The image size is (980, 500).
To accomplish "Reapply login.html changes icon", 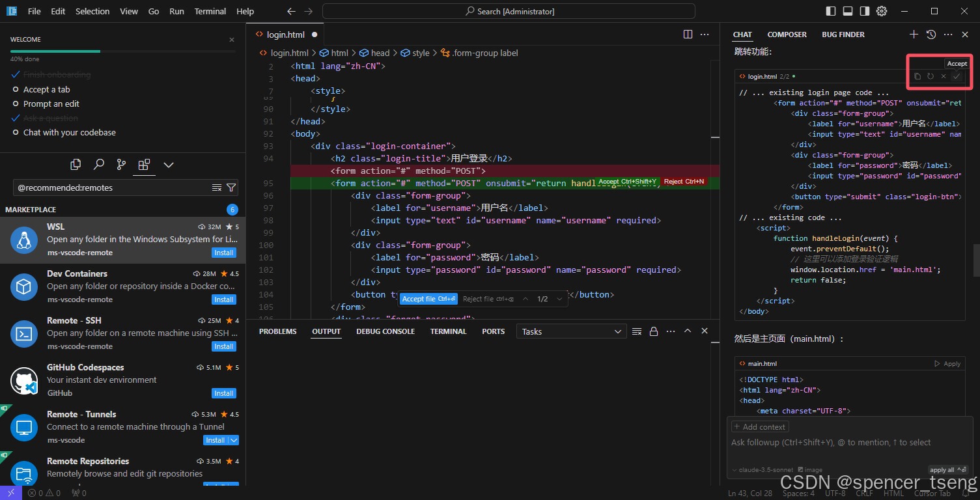I will 931,76.
